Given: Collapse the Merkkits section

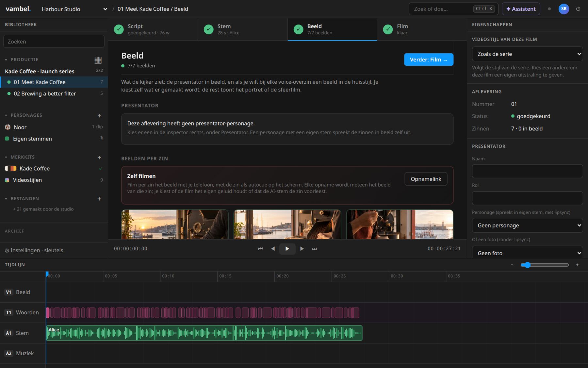Looking at the screenshot, I should [x=6, y=157].
